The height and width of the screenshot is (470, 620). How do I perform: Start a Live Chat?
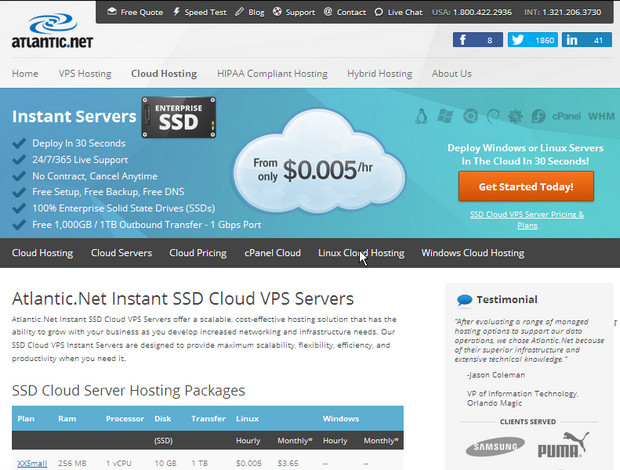pyautogui.click(x=399, y=12)
